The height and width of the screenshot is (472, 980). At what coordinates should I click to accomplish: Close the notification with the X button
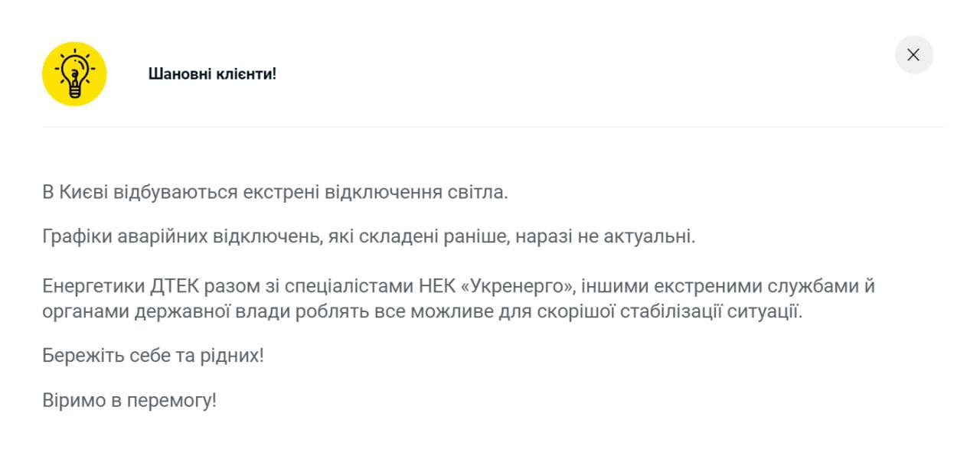point(913,55)
